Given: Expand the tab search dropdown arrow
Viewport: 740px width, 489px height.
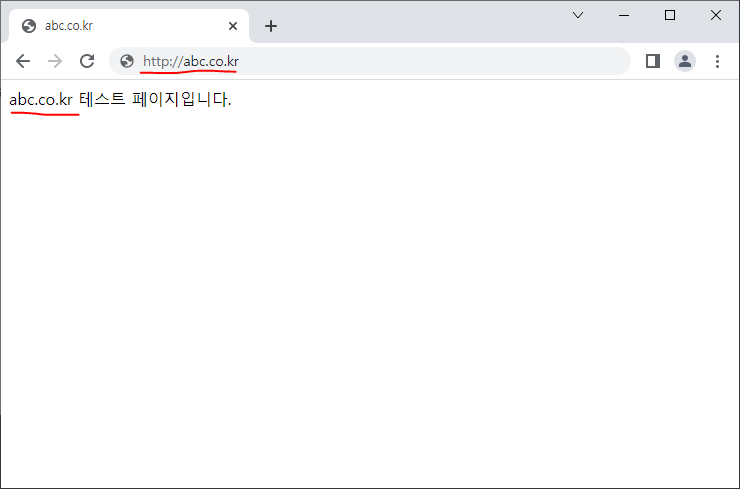Looking at the screenshot, I should (578, 15).
